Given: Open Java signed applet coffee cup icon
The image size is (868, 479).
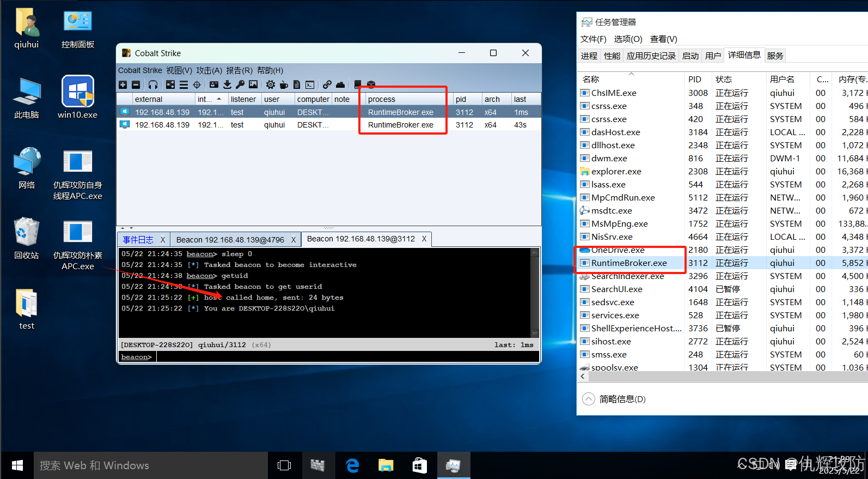Looking at the screenshot, I should pos(284,84).
